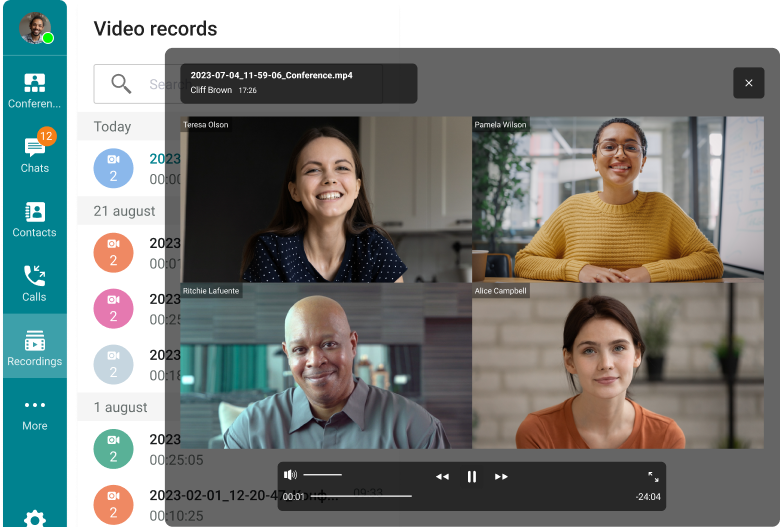Mute the video with speaker icon
The width and height of the screenshot is (780, 527).
[290, 475]
